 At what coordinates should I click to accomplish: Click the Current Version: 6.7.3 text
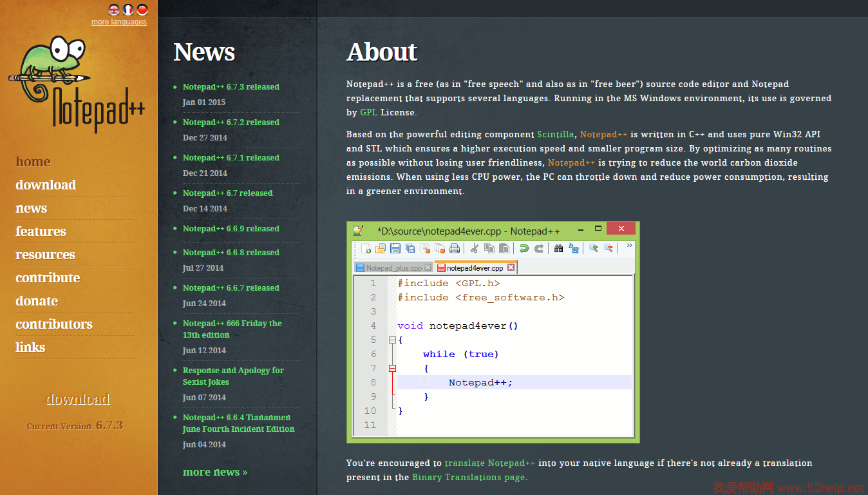pos(75,425)
